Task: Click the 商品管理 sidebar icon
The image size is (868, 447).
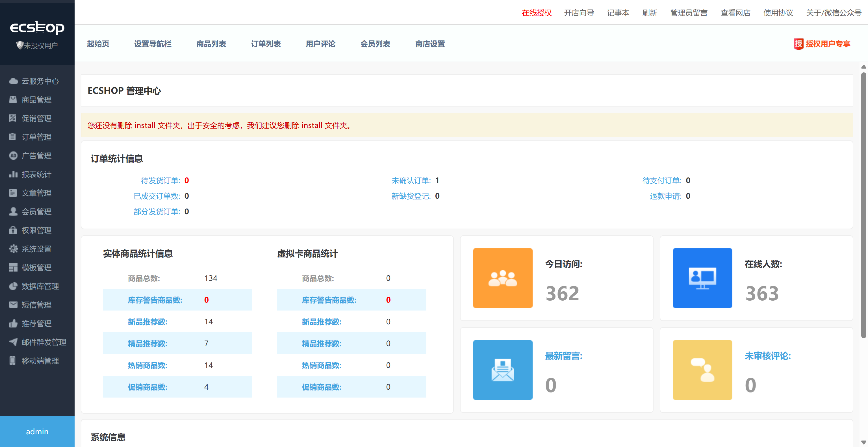Action: coord(13,99)
